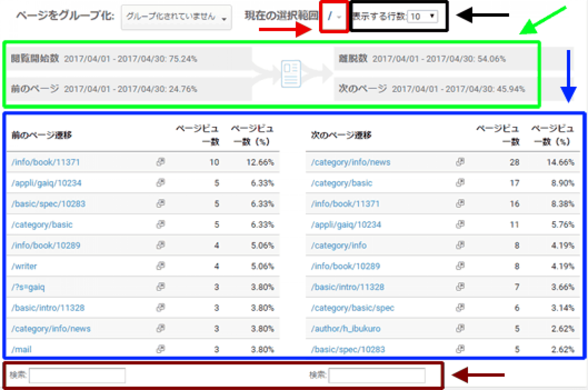Follow previous-page link /info/book/10289
The width and height of the screenshot is (588, 390).
pyautogui.click(x=46, y=245)
